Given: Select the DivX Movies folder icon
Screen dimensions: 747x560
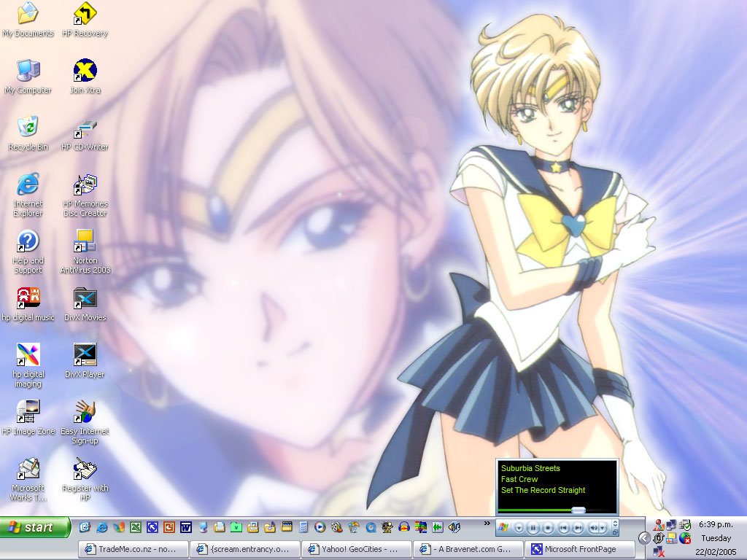Looking at the screenshot, I should [x=85, y=304].
